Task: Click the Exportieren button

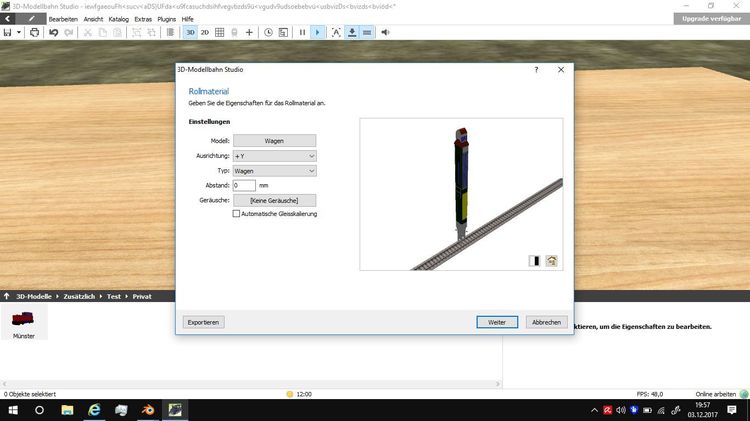Action: pyautogui.click(x=203, y=322)
